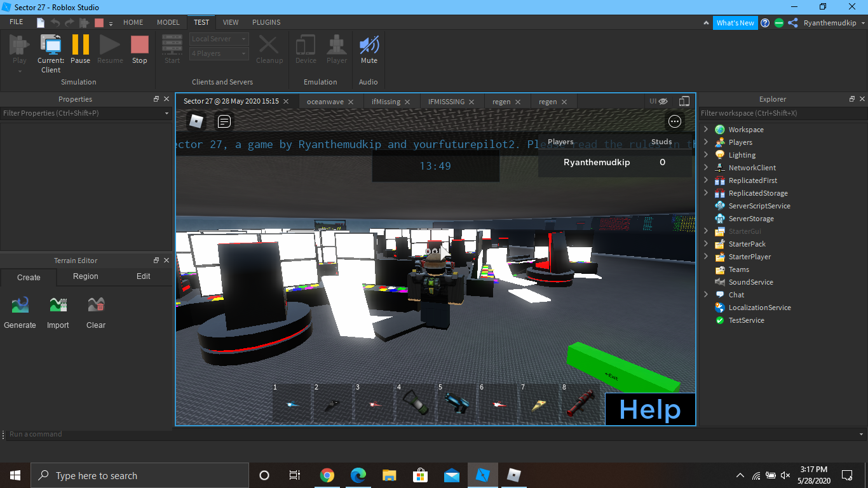
Task: Open File Explorer from the taskbar
Action: point(390,475)
